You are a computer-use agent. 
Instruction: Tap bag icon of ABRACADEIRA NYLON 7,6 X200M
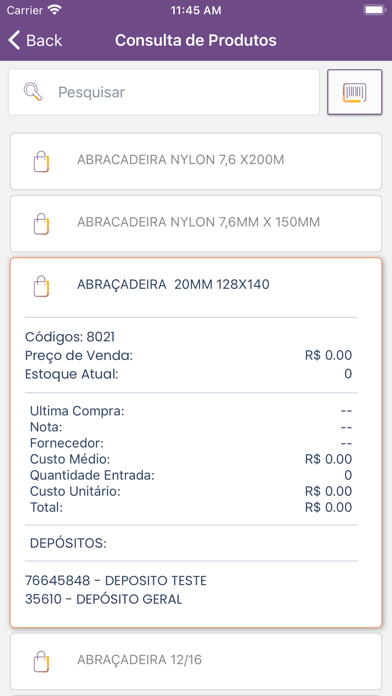(x=41, y=161)
